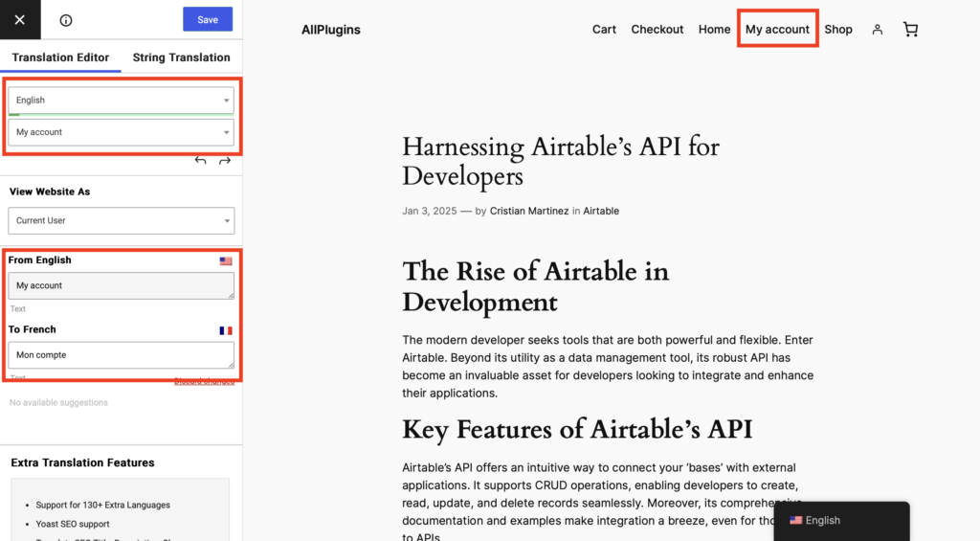Open author link Cristian Martinez
The image size is (980, 541).
click(529, 211)
